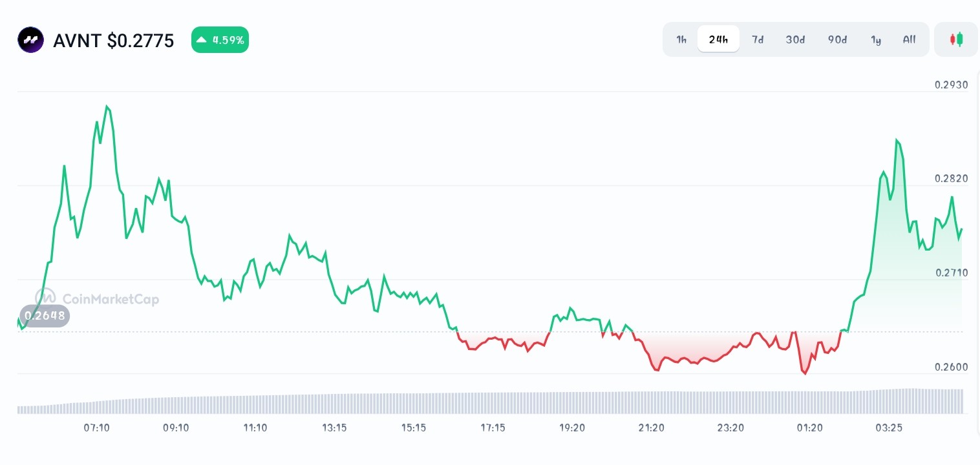
Task: Select the 1y time range
Action: point(876,39)
